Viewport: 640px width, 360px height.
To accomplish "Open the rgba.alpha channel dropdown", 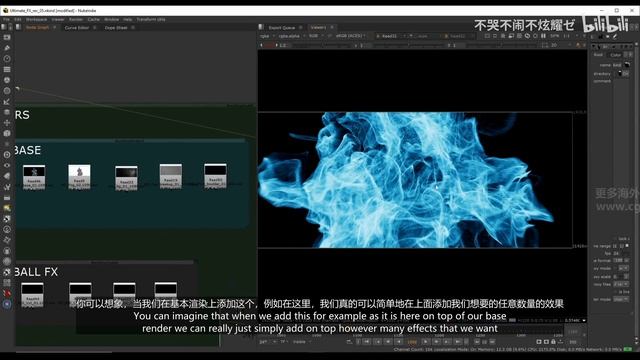I will [x=291, y=36].
